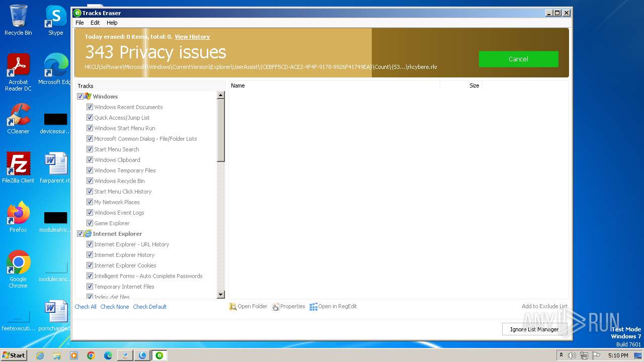Click the volume icon in system tray
The image size is (644, 362).
click(572, 355)
